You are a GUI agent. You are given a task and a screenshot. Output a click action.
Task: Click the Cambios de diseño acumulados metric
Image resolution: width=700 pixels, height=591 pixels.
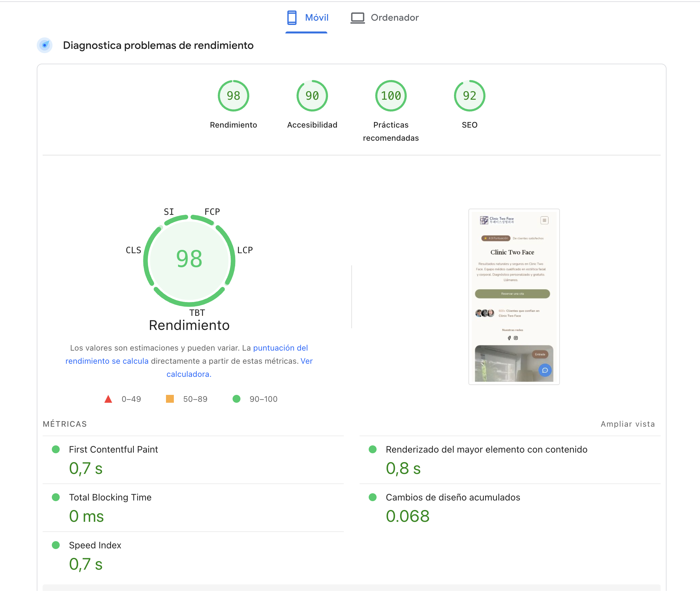pos(452,497)
